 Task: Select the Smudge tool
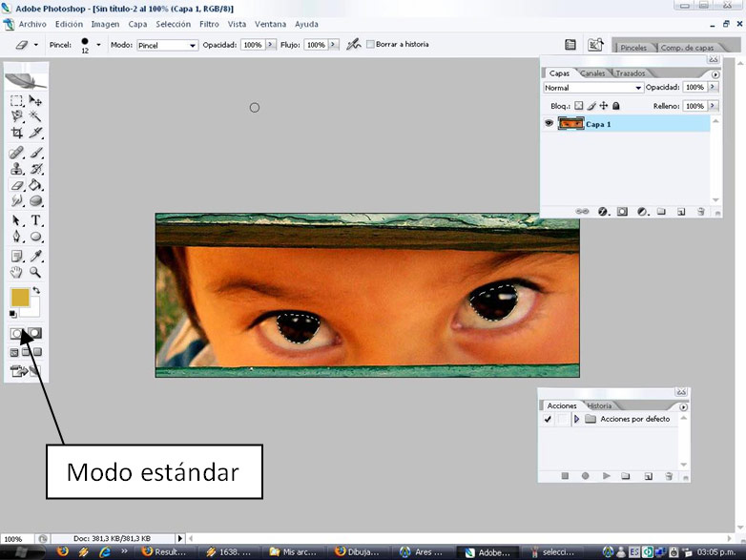tap(16, 201)
